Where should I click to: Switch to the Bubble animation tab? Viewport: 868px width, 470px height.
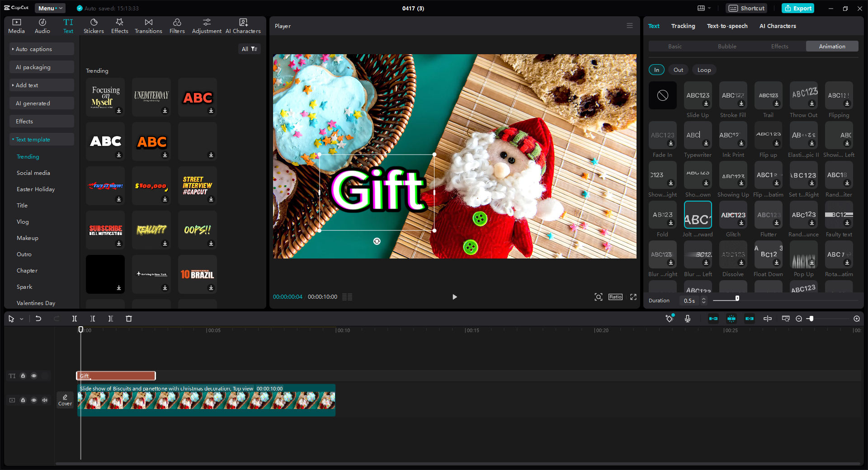point(726,46)
